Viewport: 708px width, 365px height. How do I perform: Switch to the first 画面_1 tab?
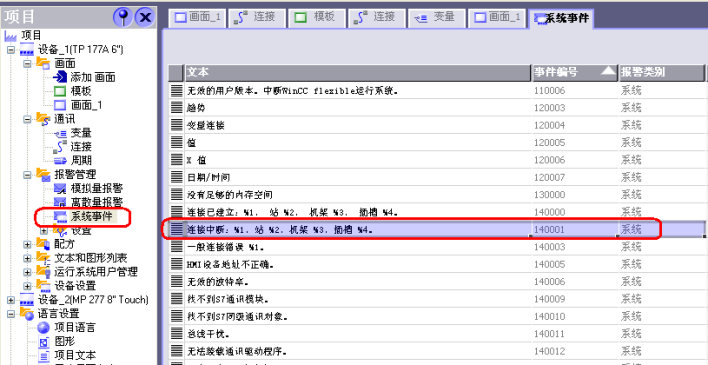(x=198, y=18)
